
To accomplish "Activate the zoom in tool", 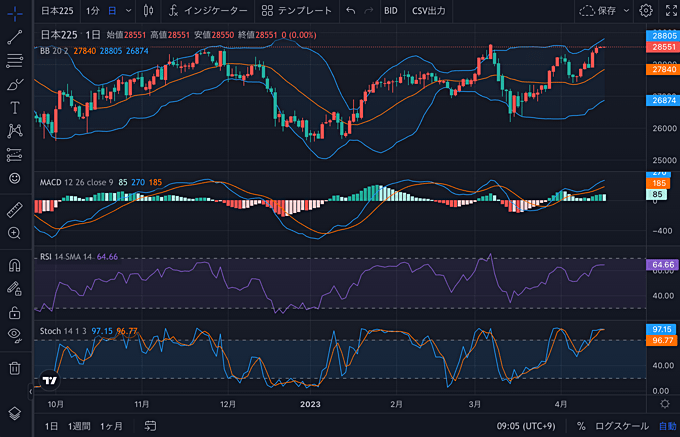I will coord(15,233).
